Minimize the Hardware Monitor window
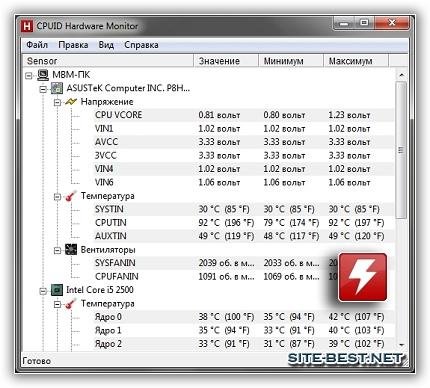This screenshot has height=388, width=430. pyautogui.click(x=344, y=23)
